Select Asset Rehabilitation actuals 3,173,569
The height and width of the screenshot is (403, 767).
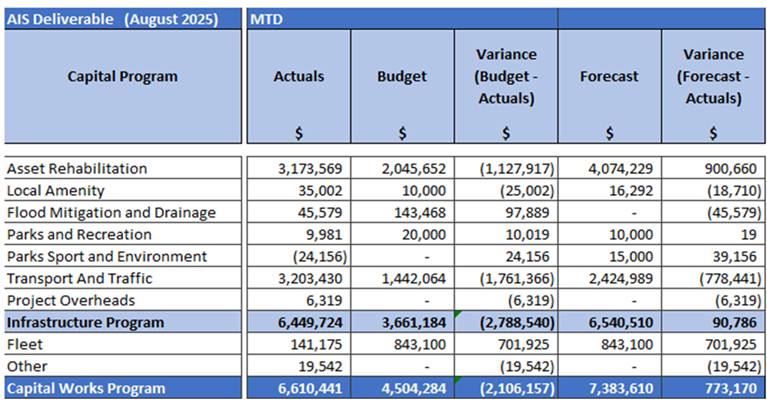[x=299, y=168]
